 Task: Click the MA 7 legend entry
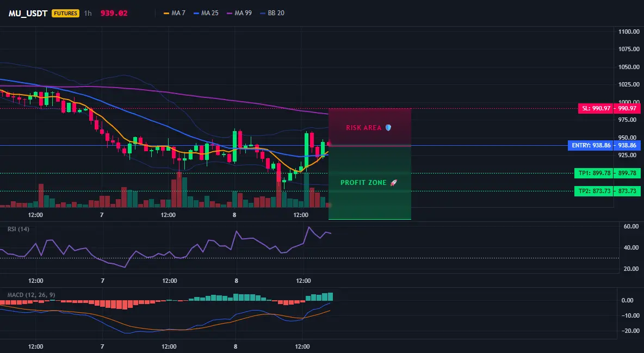coord(175,13)
